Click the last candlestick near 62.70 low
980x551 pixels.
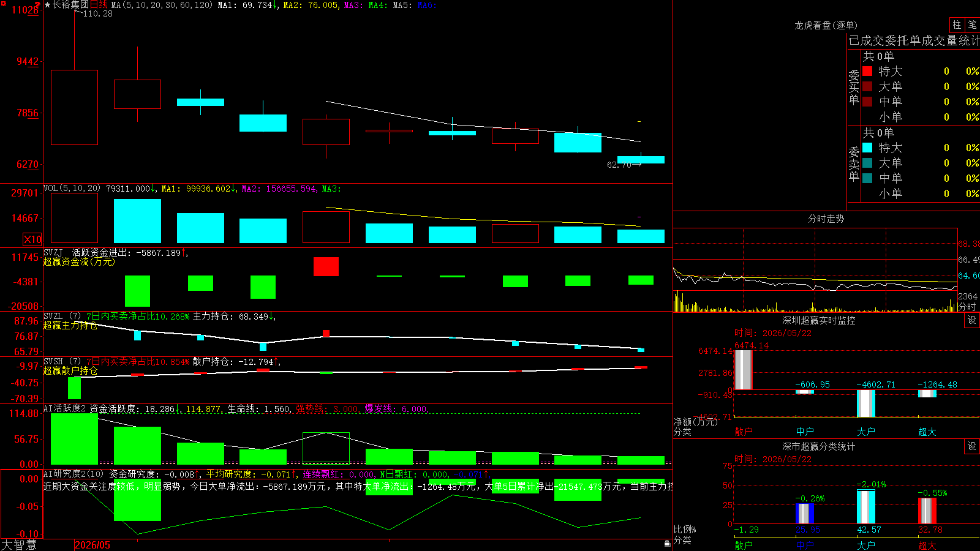click(641, 160)
